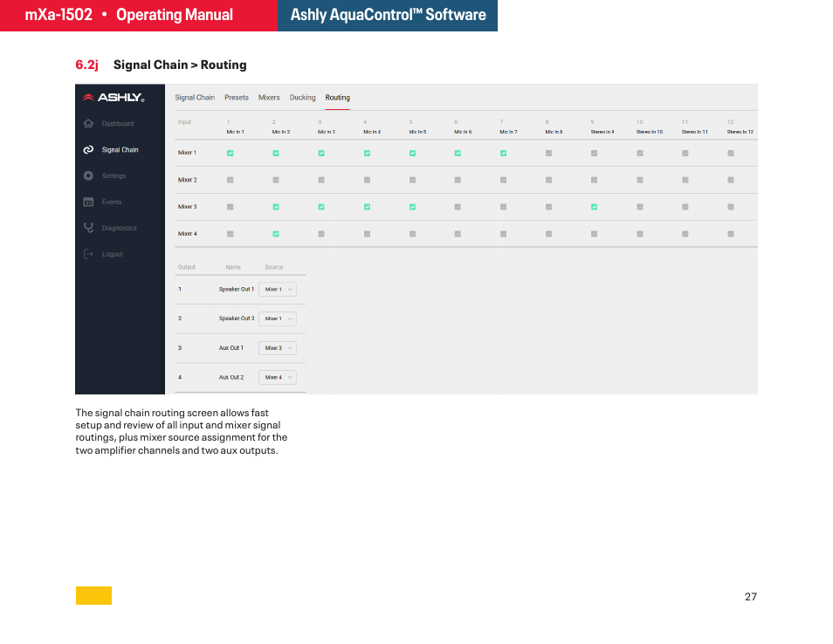Image resolution: width=833 pixels, height=644 pixels.
Task: Click the Signal Chain link icon
Action: point(89,150)
